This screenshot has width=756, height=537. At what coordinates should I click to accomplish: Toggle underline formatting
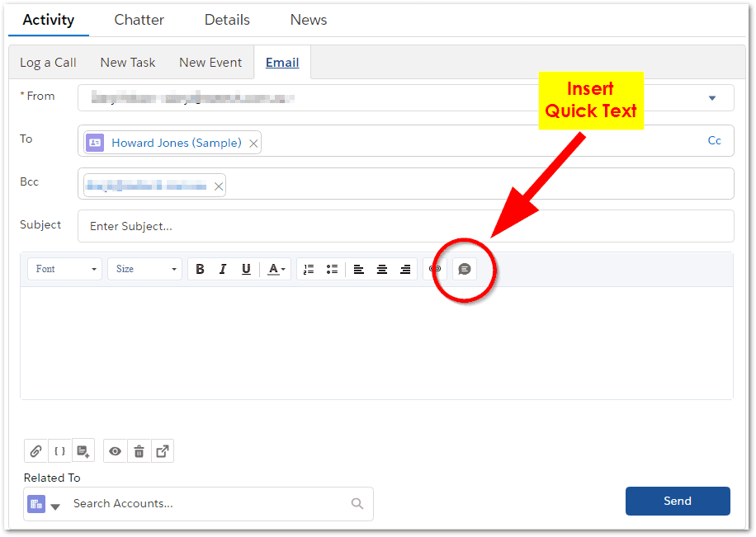[246, 269]
